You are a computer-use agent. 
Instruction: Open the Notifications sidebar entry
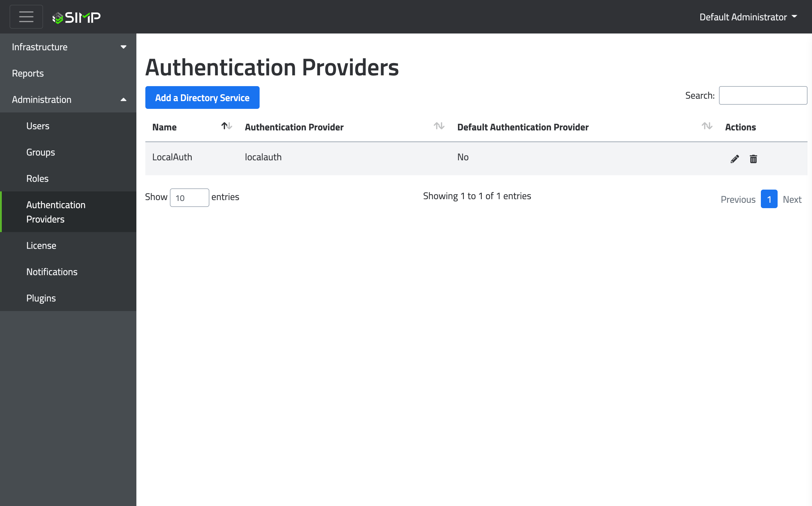pyautogui.click(x=52, y=272)
